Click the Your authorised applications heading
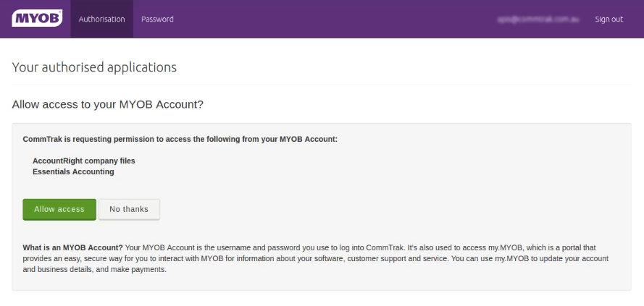Image resolution: width=644 pixels, height=306 pixels. 94,67
